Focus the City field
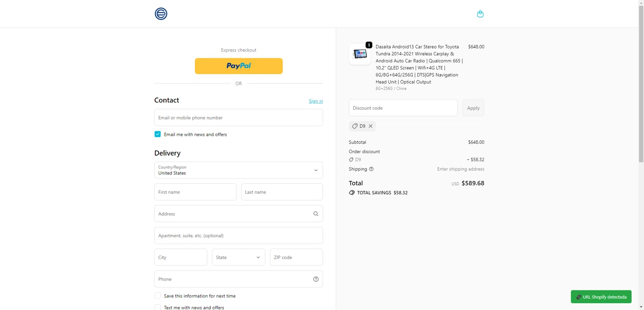The width and height of the screenshot is (644, 310). click(181, 257)
